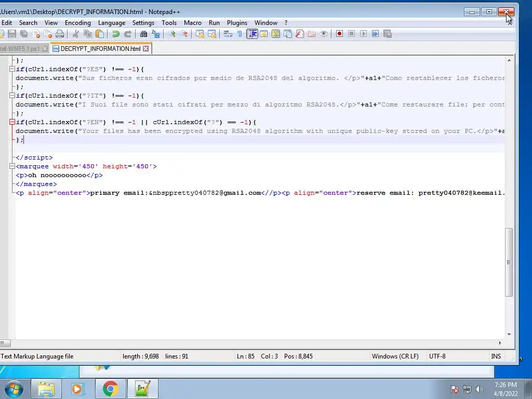This screenshot has height=399, width=532.
Task: Open the Windows Start menu
Action: (13, 389)
